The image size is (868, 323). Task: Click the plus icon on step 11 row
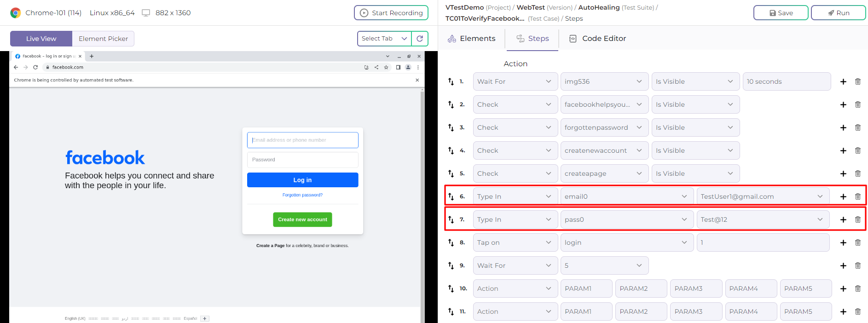click(x=843, y=311)
